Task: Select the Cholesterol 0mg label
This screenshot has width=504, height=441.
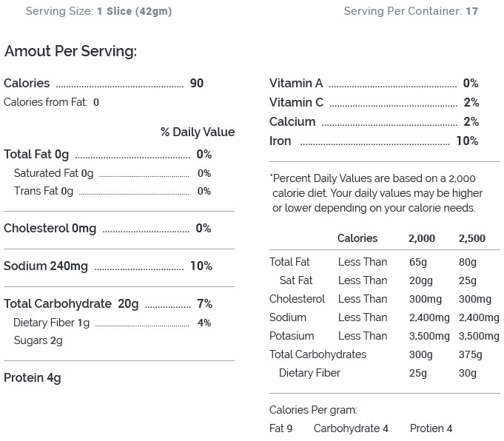Action: (50, 229)
